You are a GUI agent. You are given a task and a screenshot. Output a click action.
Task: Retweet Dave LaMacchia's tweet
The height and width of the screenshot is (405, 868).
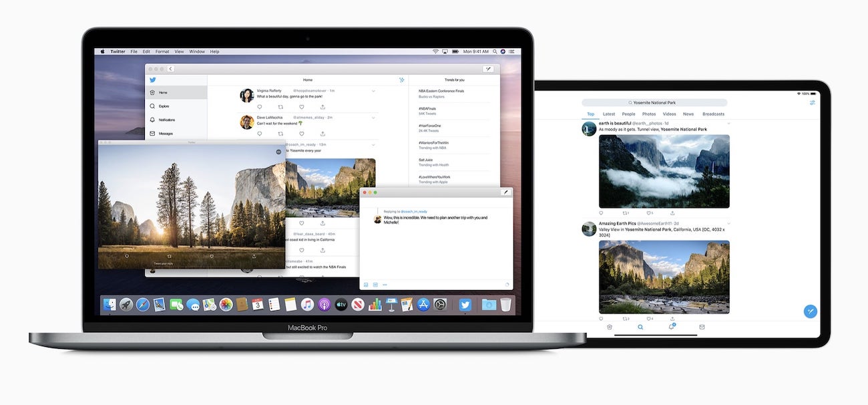(280, 133)
